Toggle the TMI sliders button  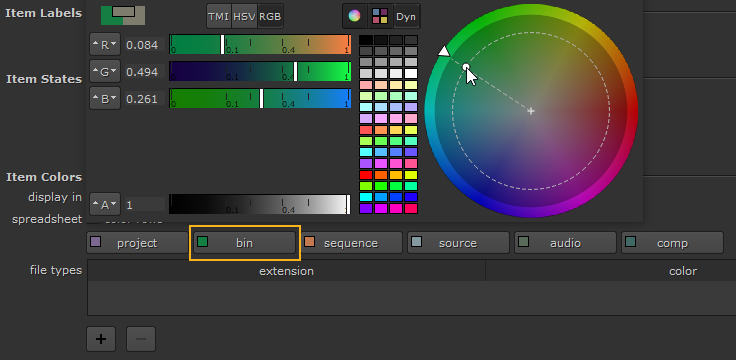[x=219, y=16]
